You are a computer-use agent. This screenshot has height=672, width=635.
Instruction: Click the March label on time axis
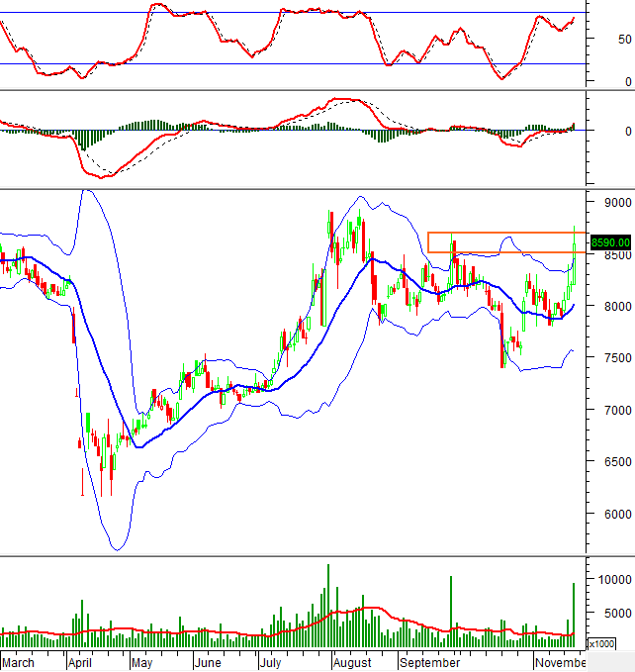19,662
